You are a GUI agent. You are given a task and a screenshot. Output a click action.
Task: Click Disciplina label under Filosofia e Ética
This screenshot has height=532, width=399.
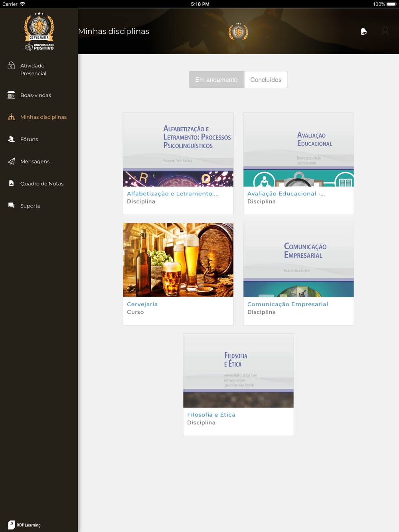pos(201,422)
